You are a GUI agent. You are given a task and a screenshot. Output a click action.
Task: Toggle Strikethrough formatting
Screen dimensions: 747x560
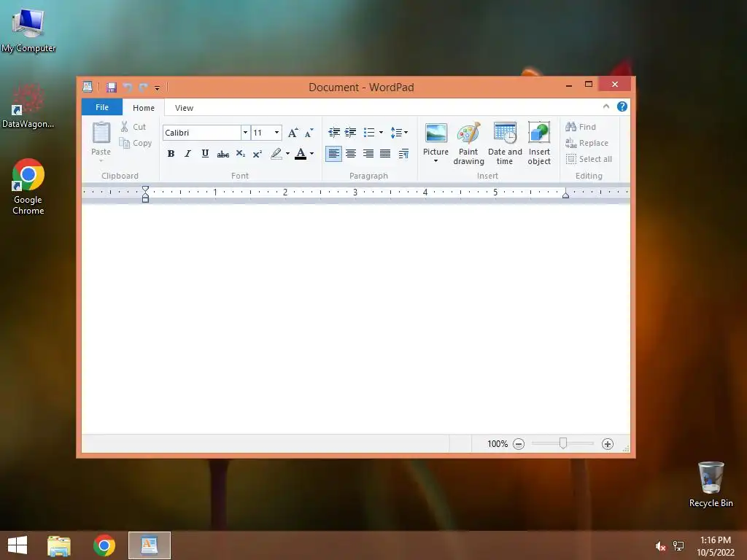222,154
